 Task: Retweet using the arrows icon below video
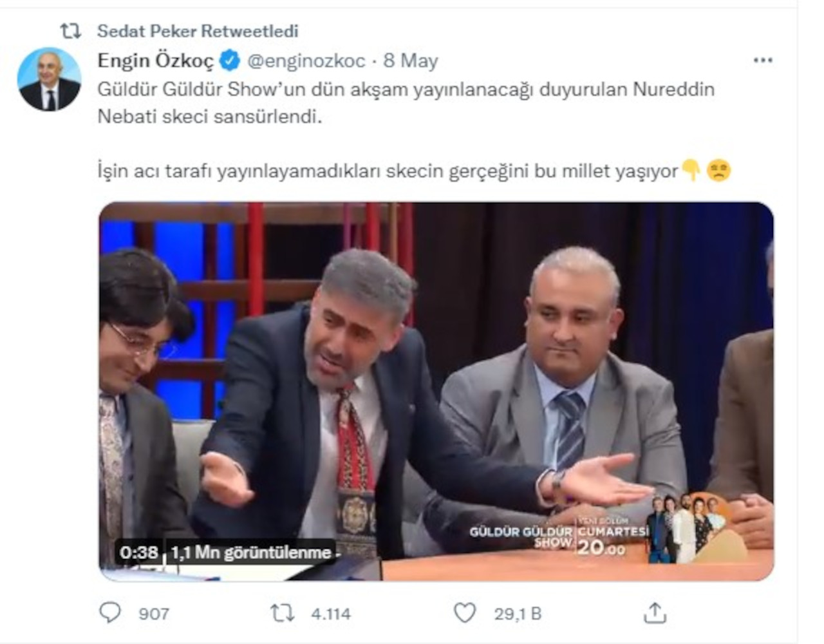(x=282, y=613)
